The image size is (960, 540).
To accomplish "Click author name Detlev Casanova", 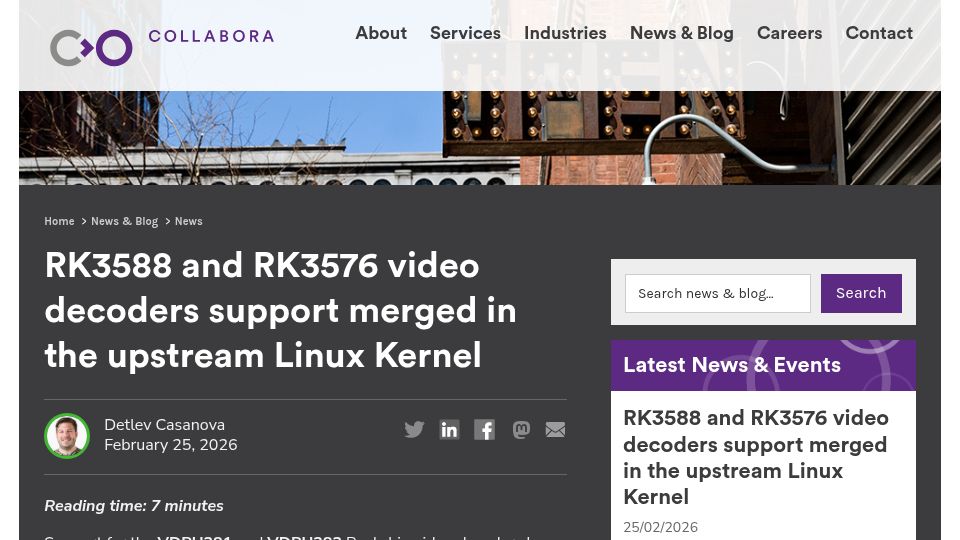I will point(164,425).
